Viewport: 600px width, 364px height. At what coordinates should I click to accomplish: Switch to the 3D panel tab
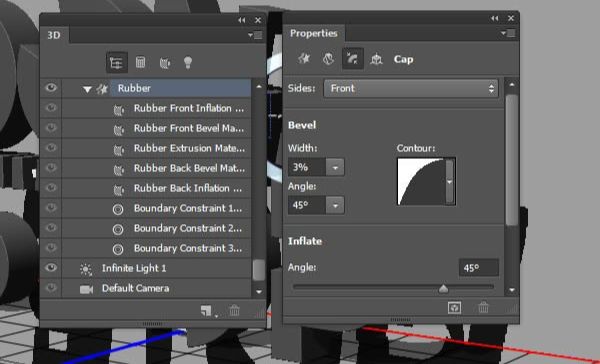point(54,35)
